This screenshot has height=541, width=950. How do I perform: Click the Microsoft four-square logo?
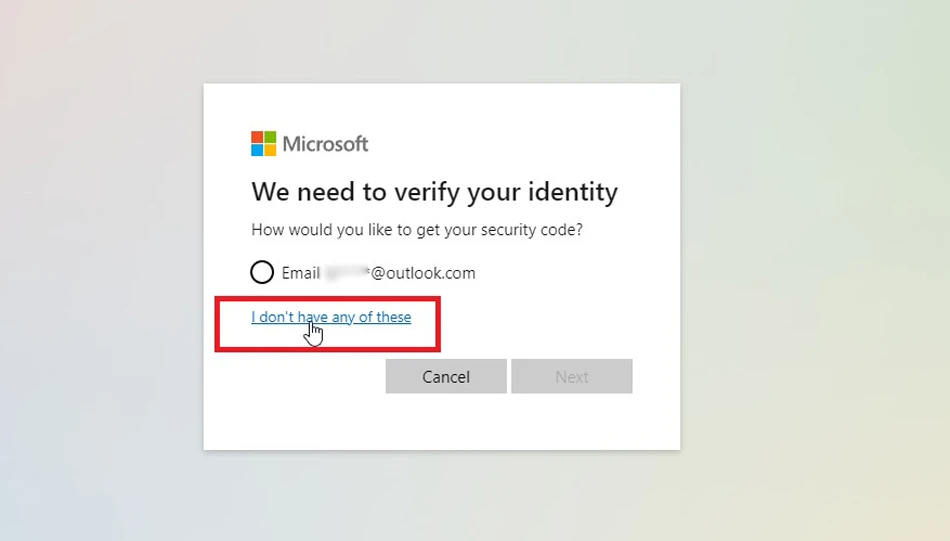pos(264,144)
